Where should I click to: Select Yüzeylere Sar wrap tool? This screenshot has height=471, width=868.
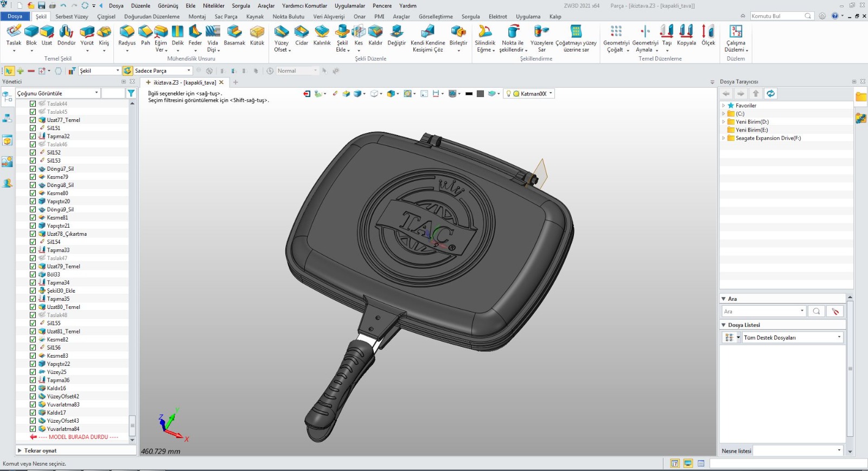point(541,38)
